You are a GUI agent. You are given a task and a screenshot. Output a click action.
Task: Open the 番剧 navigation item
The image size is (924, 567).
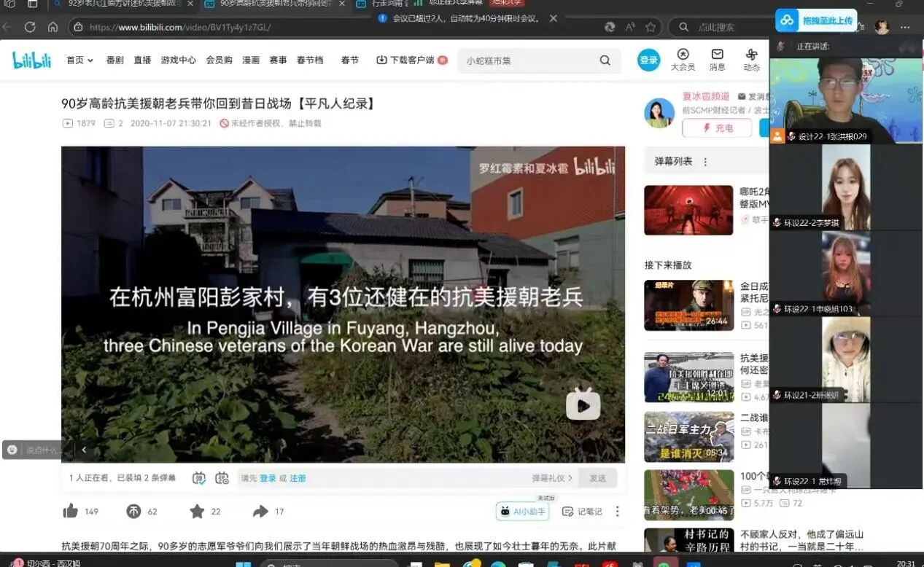click(114, 60)
